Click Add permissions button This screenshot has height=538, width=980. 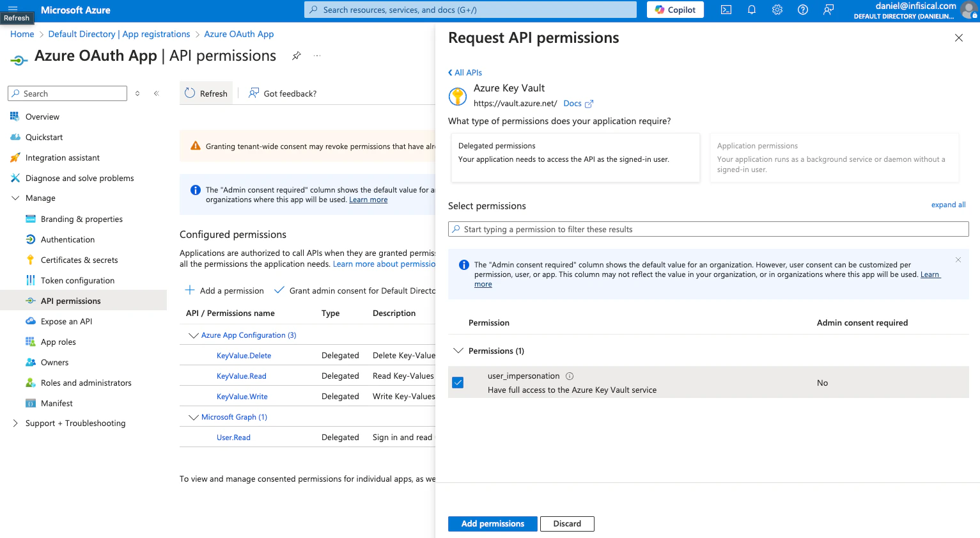click(493, 523)
